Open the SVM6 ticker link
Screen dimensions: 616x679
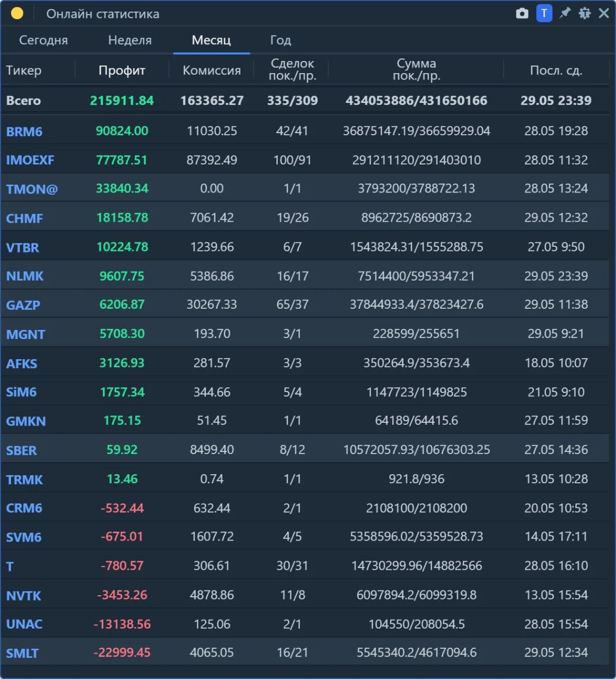pyautogui.click(x=24, y=537)
